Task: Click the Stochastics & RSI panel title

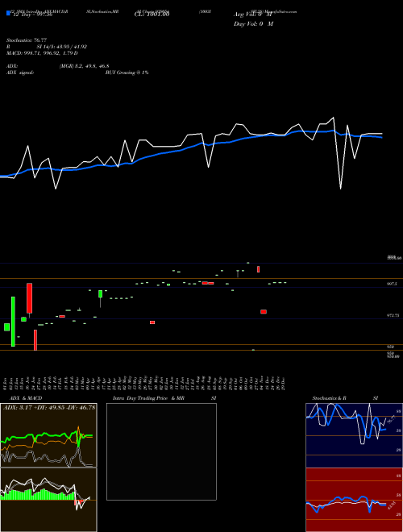Action: [x=345, y=398]
